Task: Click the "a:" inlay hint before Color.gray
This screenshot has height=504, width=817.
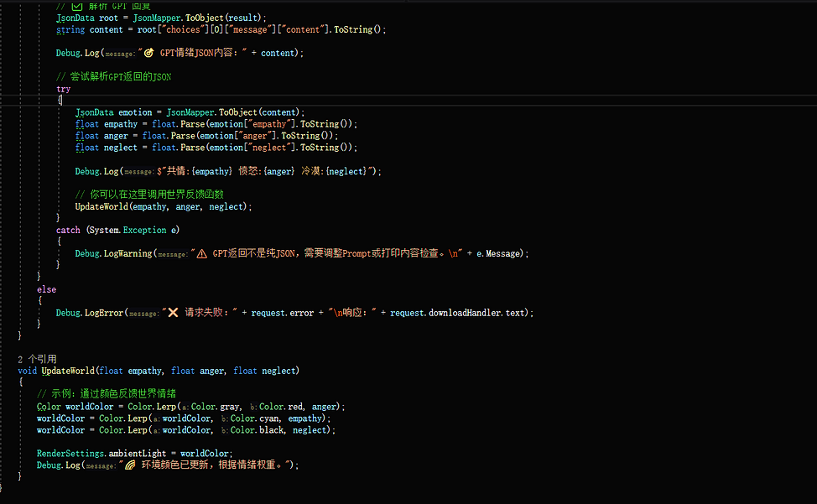Action: (x=185, y=408)
